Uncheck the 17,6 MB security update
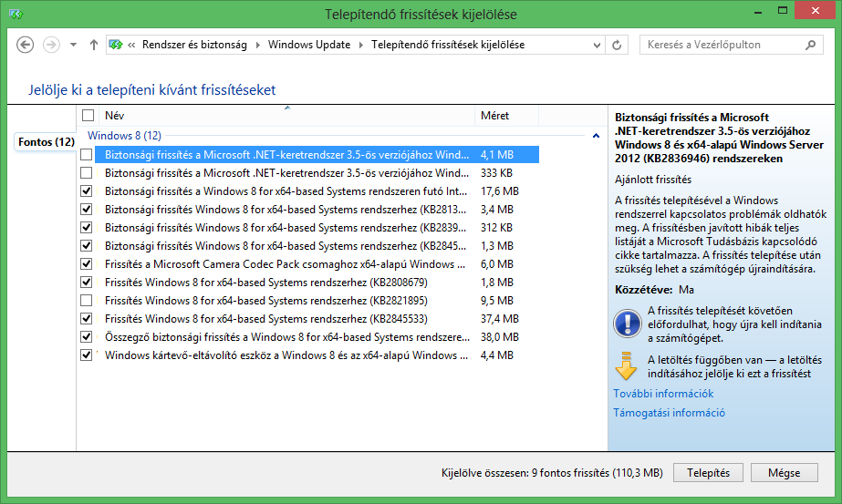 tap(87, 191)
